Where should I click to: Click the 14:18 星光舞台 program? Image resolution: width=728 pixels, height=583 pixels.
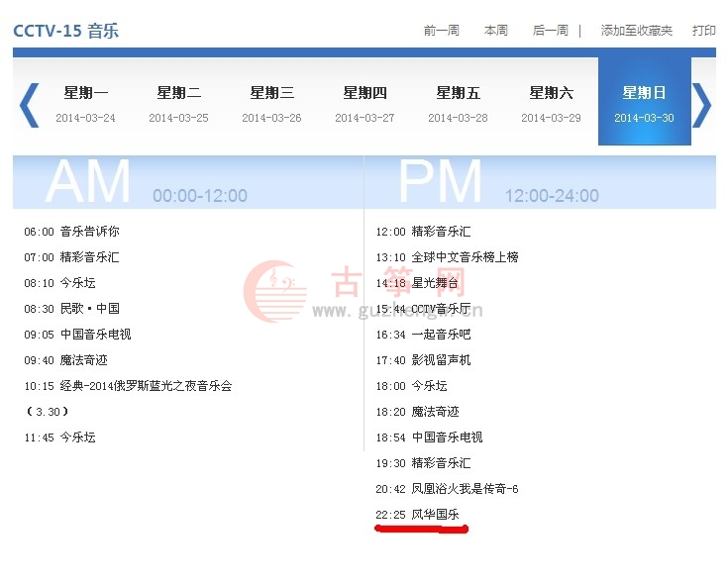417,283
